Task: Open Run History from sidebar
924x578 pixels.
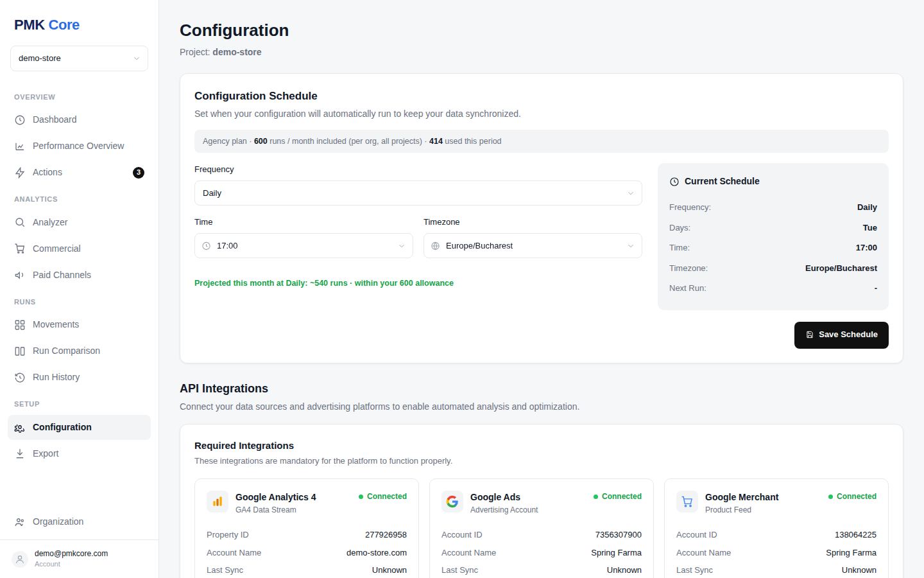Action: (79, 378)
